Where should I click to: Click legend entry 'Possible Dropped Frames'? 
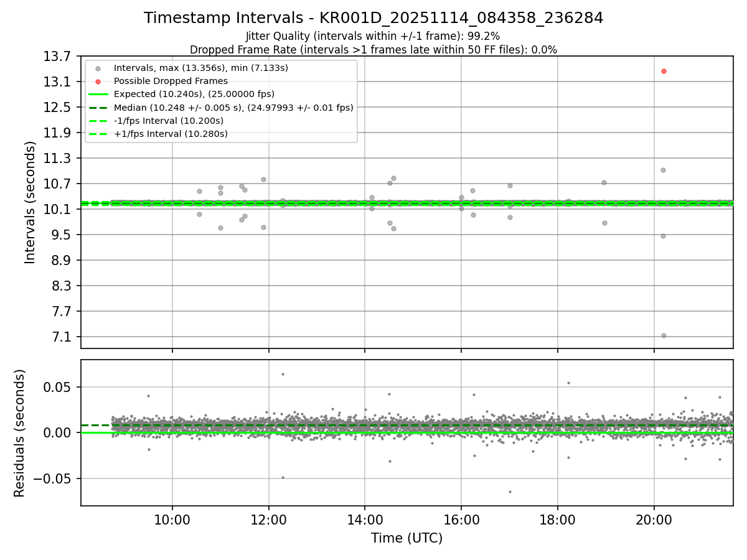coord(171,81)
